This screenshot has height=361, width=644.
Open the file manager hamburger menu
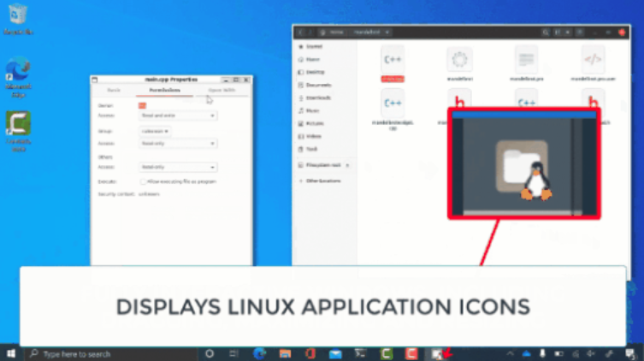coord(580,32)
